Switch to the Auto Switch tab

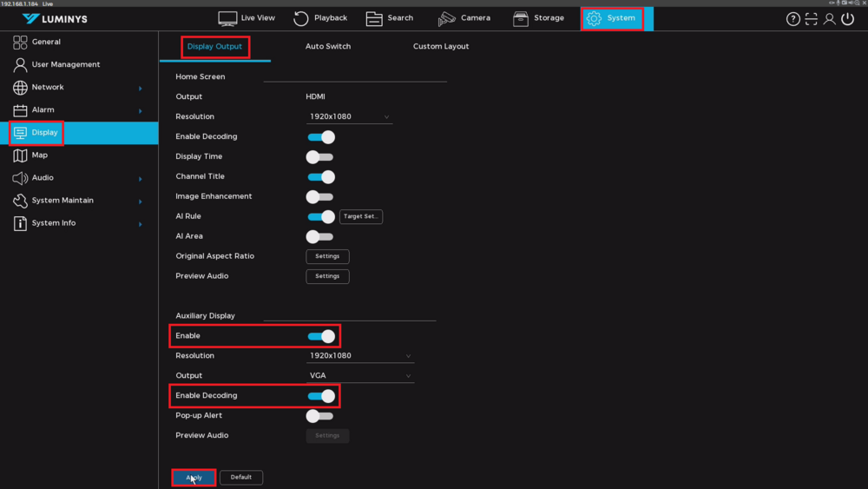328,47
